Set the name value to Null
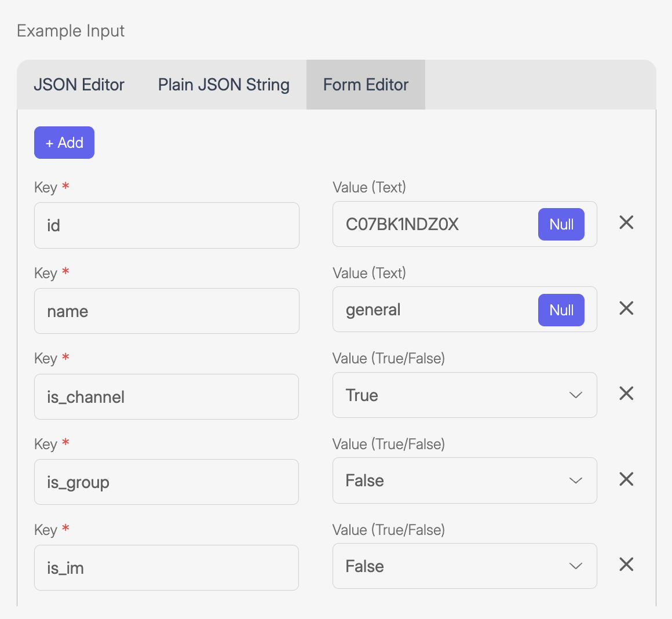 click(x=561, y=310)
